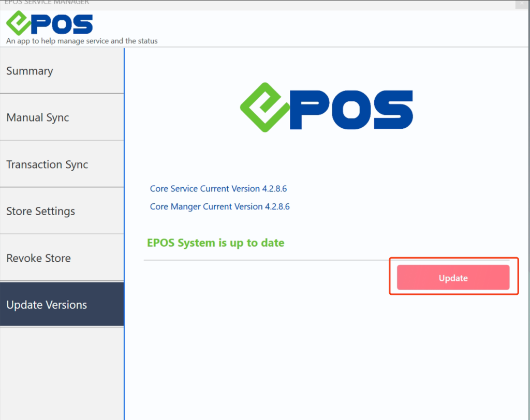Switch to the Update Versions tab
Screen dimensions: 530x420
(x=62, y=304)
